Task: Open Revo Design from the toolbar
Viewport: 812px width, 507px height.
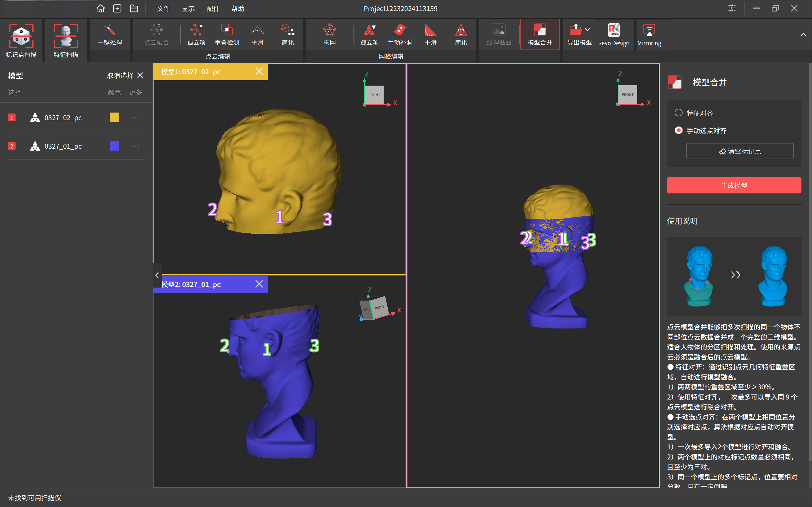Action: [x=613, y=34]
